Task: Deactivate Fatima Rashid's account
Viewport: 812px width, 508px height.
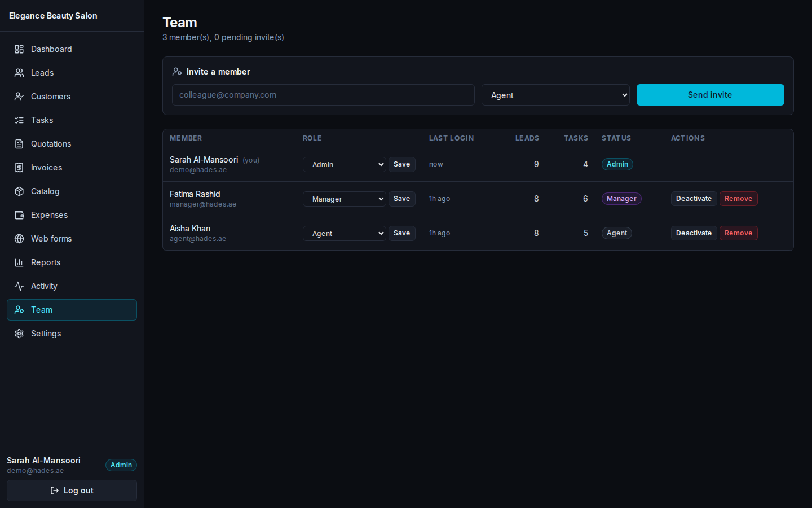Action: pos(694,199)
